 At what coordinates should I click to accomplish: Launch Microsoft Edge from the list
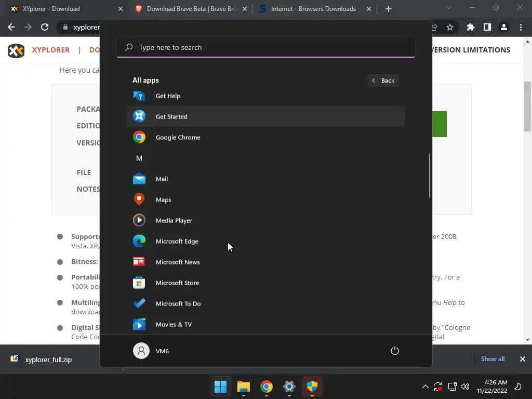[x=265, y=241]
